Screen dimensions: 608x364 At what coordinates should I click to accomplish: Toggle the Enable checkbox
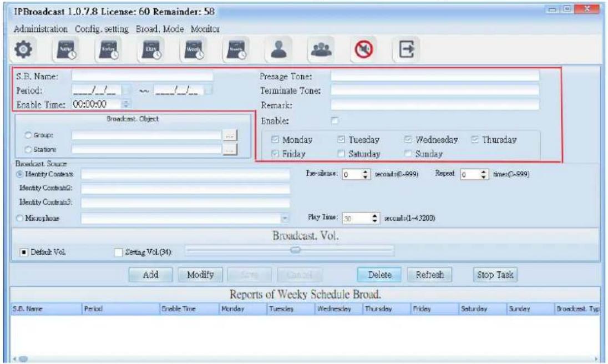[335, 120]
